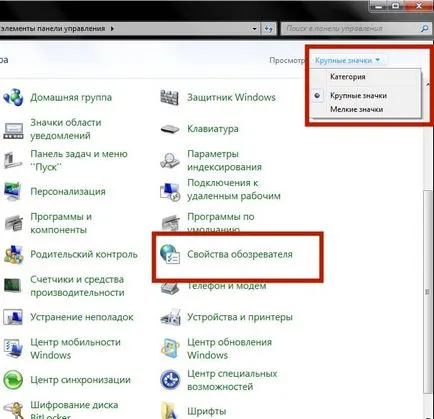Open the Крупные значки view dropdown

pyautogui.click(x=347, y=60)
